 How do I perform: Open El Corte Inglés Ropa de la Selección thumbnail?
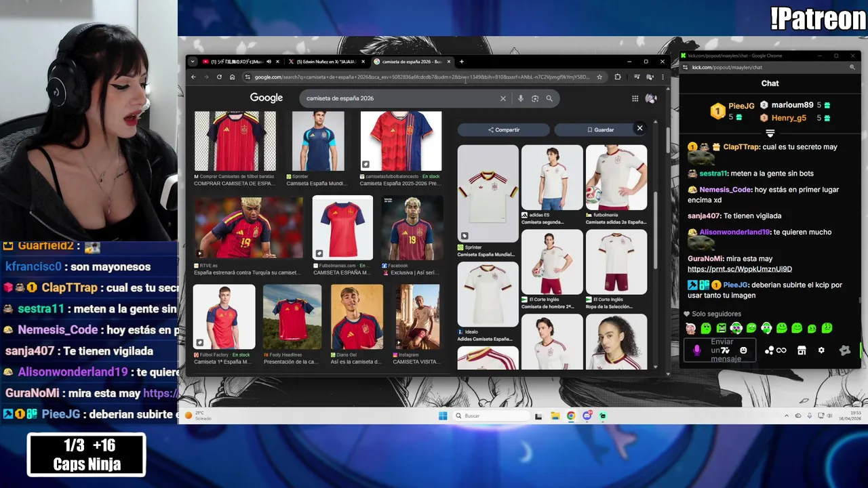pos(616,262)
